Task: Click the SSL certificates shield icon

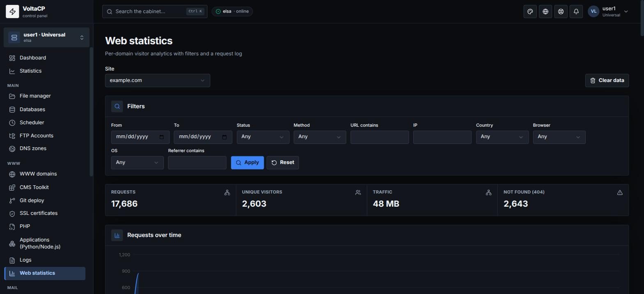Action: pyautogui.click(x=12, y=213)
